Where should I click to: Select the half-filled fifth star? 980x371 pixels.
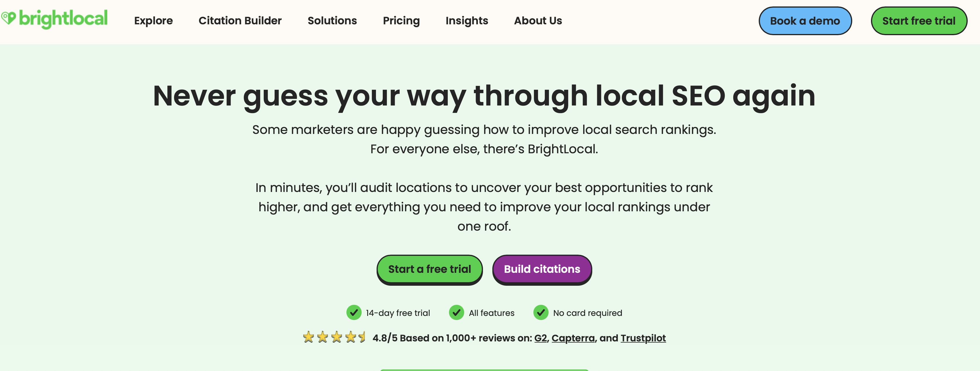tap(361, 337)
